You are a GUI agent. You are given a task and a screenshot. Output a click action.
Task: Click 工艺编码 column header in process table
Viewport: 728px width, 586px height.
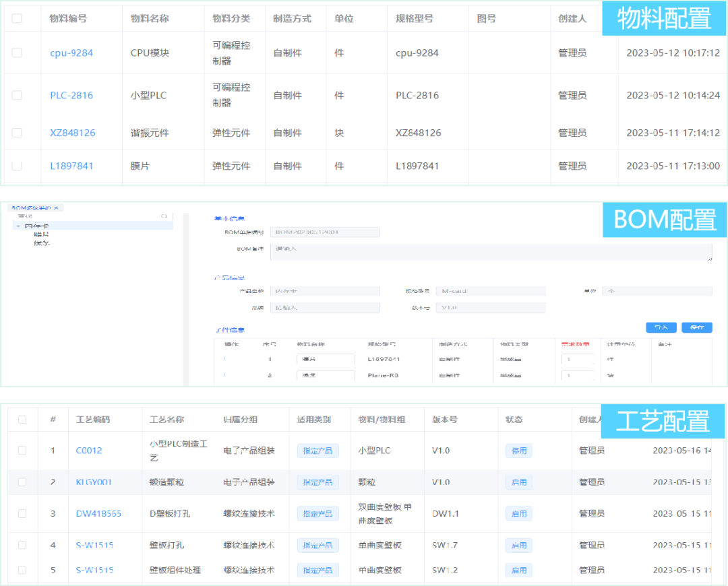click(x=93, y=420)
